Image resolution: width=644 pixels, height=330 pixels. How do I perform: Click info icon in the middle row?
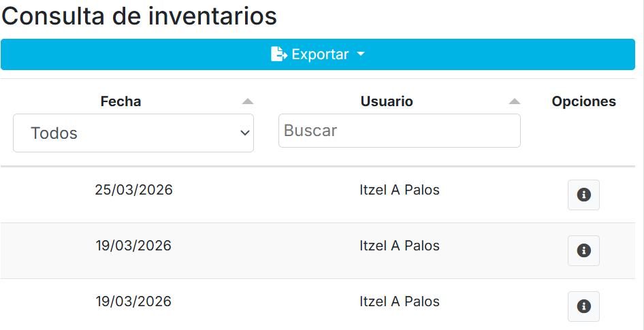583,250
